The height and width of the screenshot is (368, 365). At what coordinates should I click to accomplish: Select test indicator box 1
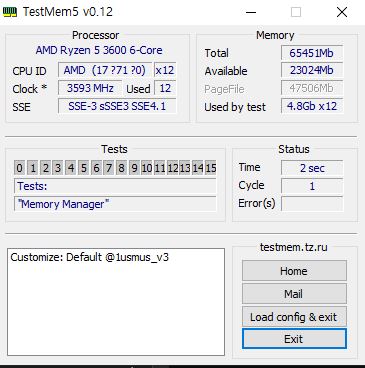33,168
